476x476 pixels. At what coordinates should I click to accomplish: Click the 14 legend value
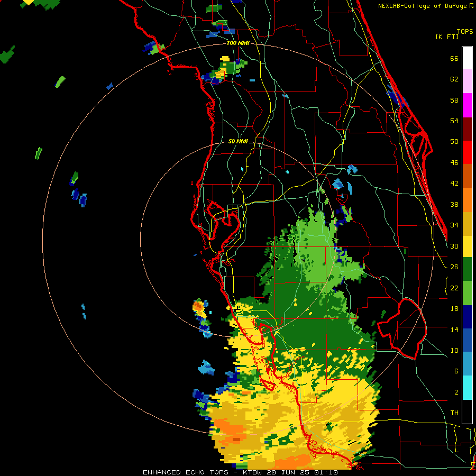454,330
